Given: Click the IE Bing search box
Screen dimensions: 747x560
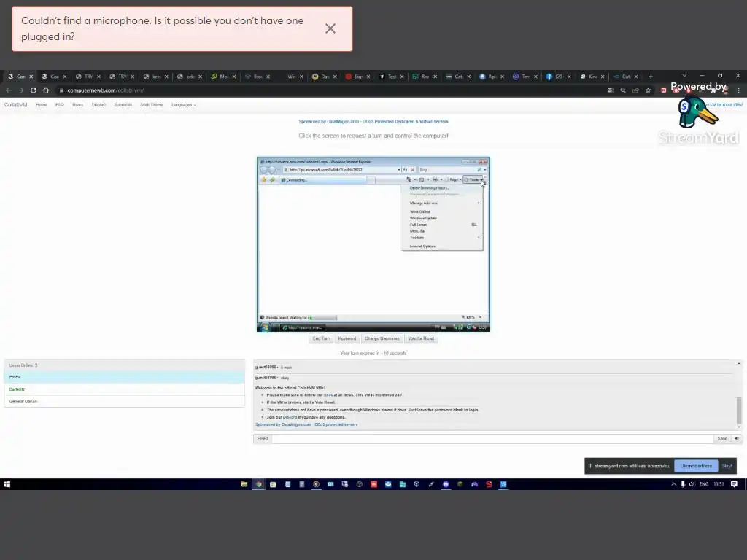Looking at the screenshot, I should coord(448,169).
